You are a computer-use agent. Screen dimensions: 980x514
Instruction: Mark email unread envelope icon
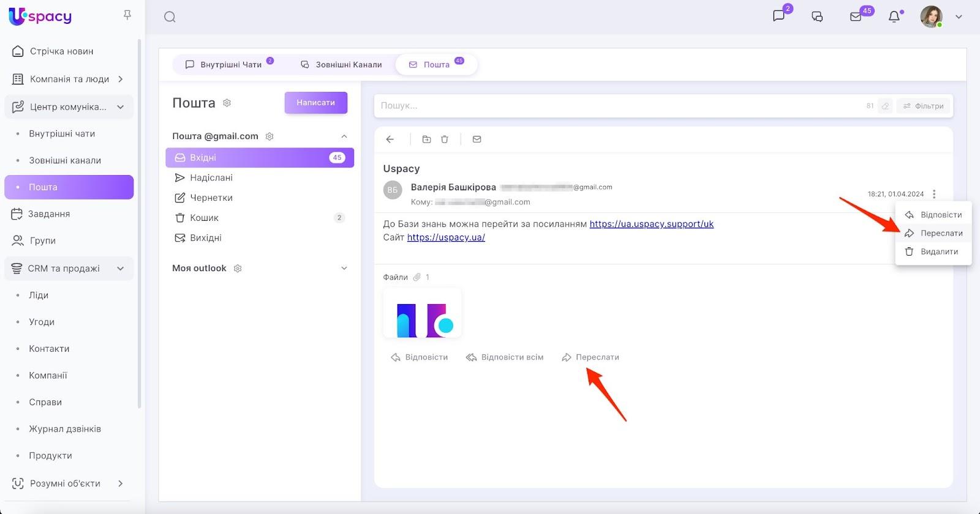[x=477, y=140]
